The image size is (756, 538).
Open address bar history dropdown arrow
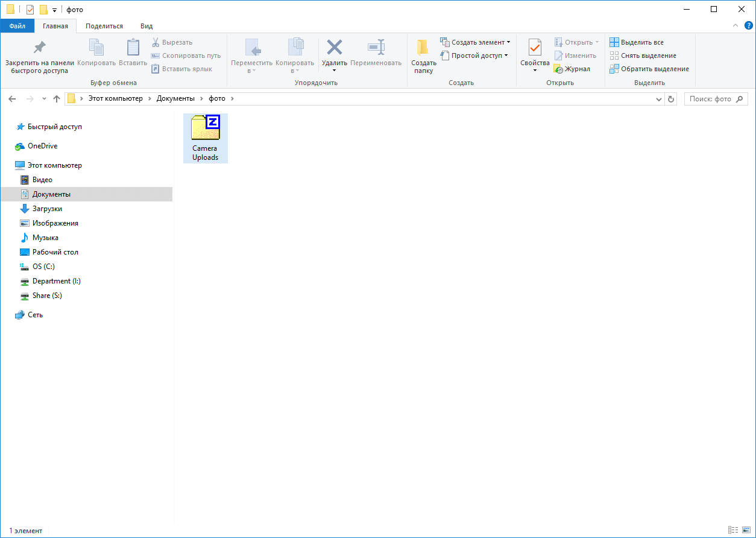659,99
